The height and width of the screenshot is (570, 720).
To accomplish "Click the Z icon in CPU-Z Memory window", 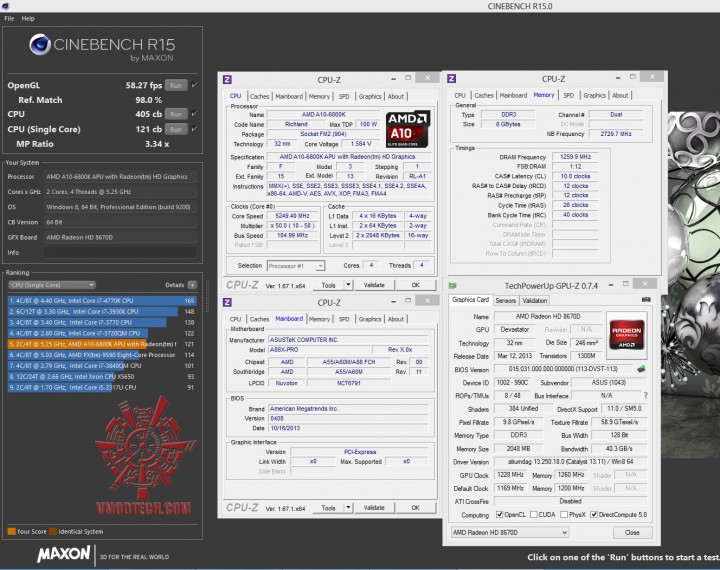I will tap(451, 79).
